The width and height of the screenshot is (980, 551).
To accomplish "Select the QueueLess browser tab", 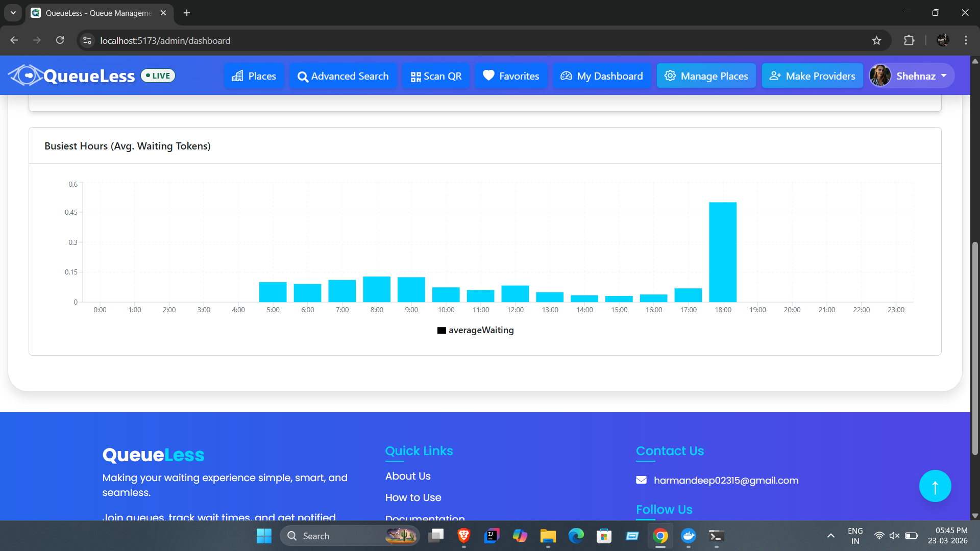I will (99, 13).
